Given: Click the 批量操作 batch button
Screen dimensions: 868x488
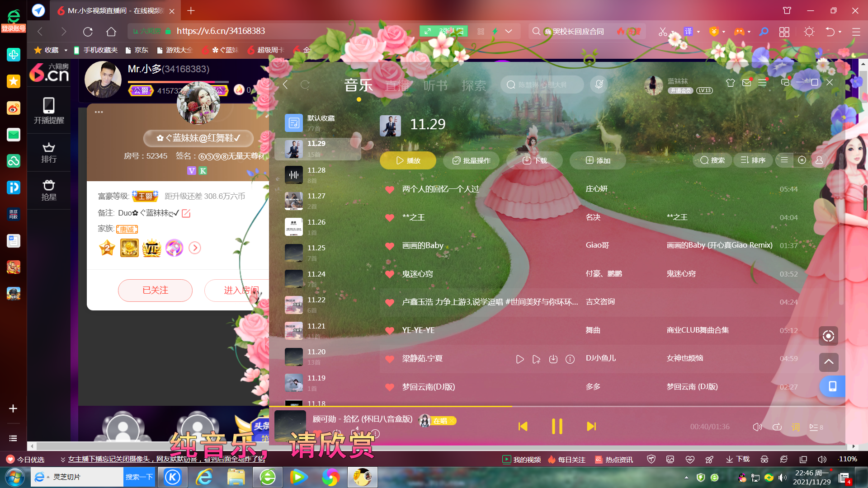Looking at the screenshot, I should point(472,160).
